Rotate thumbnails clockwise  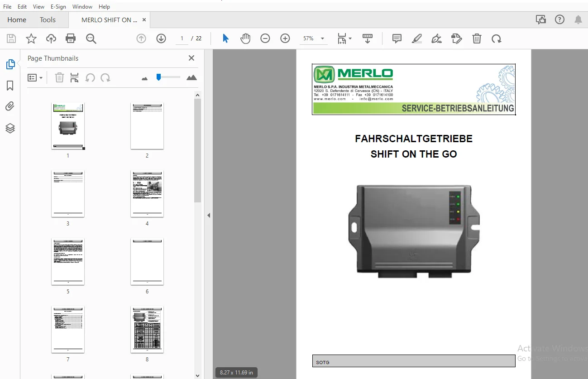coord(105,77)
